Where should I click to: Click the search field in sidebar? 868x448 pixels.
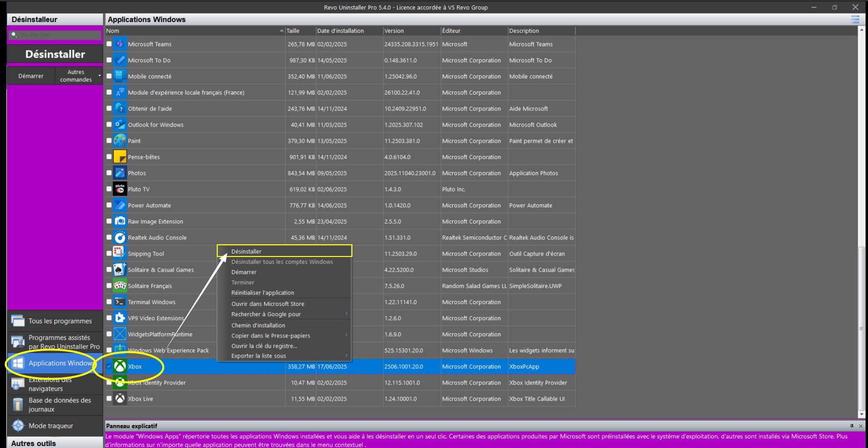click(55, 35)
